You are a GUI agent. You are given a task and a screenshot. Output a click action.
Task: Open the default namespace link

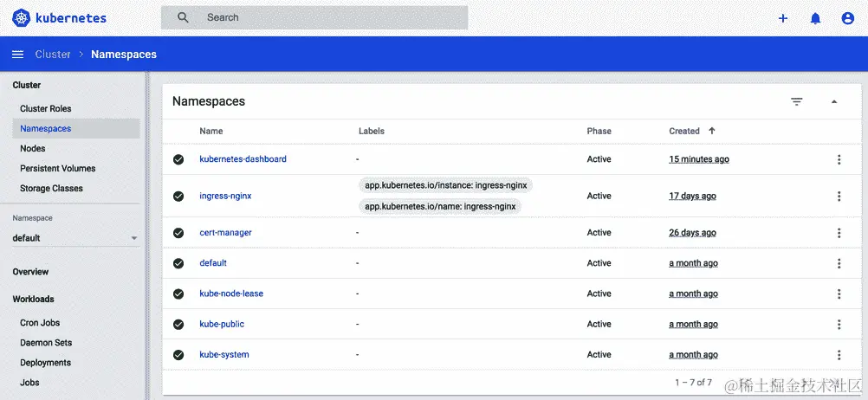[x=213, y=263]
